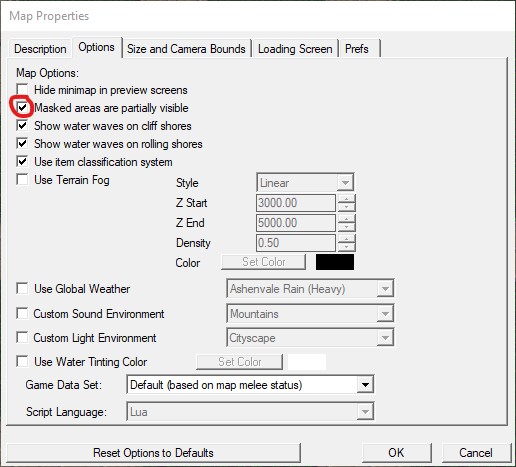Open the Size and Camera Bounds tab
This screenshot has height=467, width=516.
(186, 49)
